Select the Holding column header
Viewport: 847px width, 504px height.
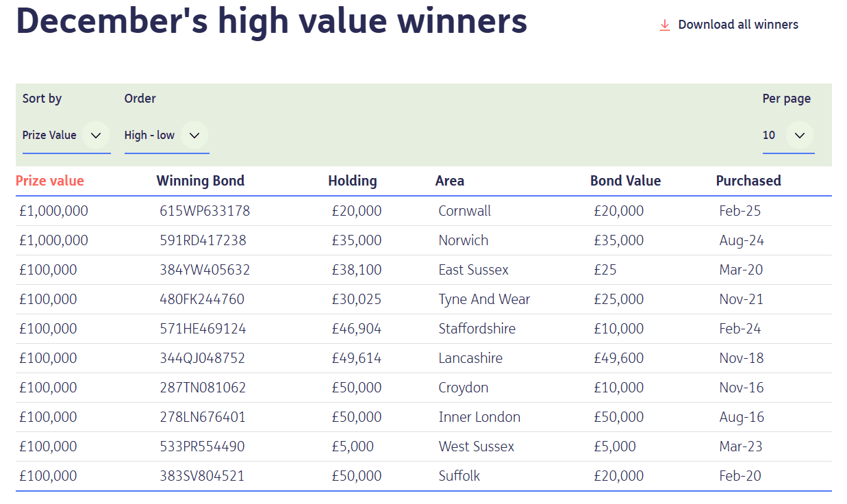(x=352, y=181)
